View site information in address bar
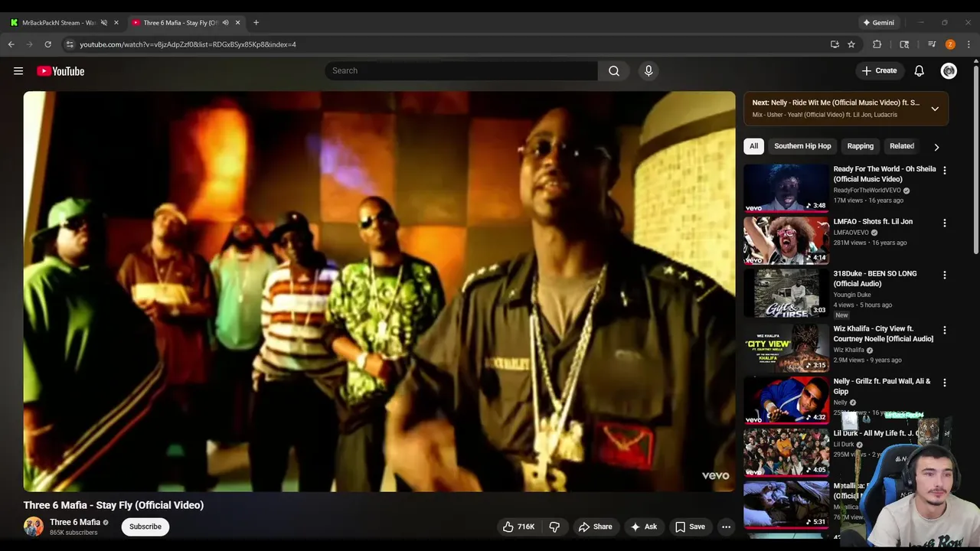This screenshot has height=551, width=980. point(70,44)
